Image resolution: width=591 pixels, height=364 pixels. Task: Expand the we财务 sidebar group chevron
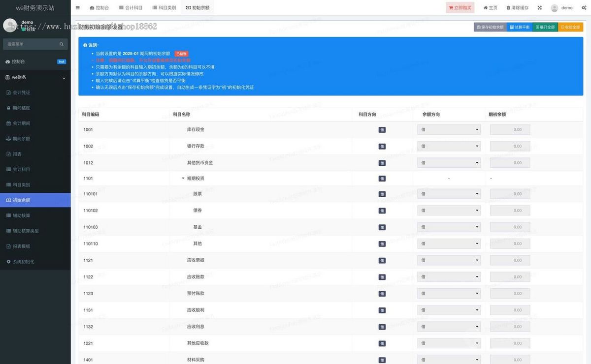click(63, 77)
